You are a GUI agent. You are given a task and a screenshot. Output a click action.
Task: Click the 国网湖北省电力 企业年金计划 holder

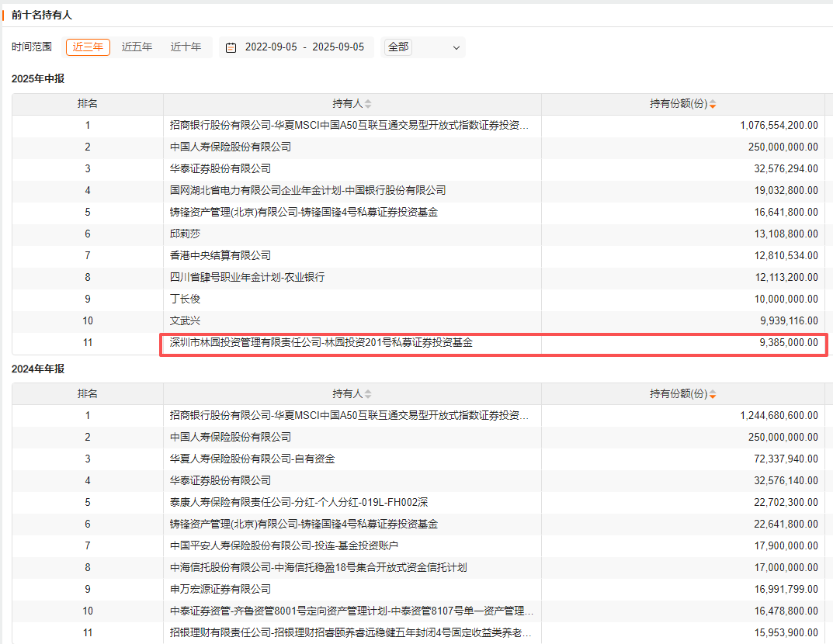pyautogui.click(x=307, y=190)
